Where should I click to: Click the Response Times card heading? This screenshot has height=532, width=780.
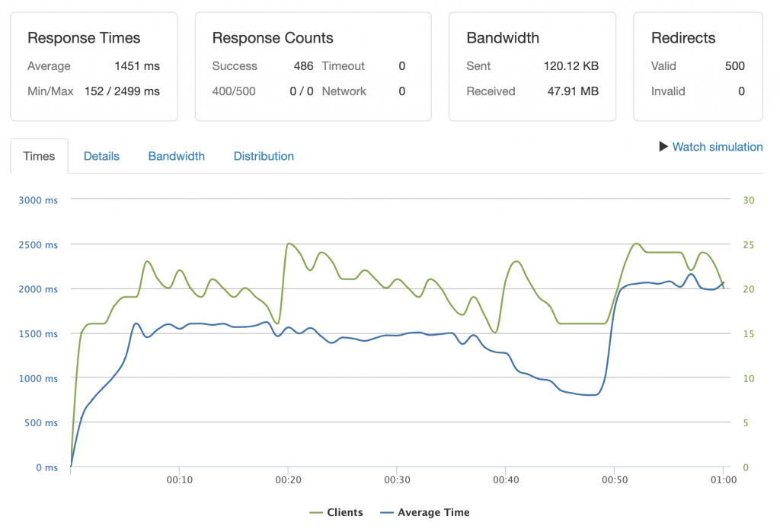84,38
